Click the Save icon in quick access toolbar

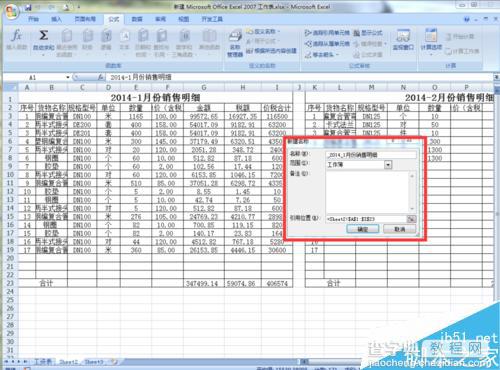tap(29, 7)
